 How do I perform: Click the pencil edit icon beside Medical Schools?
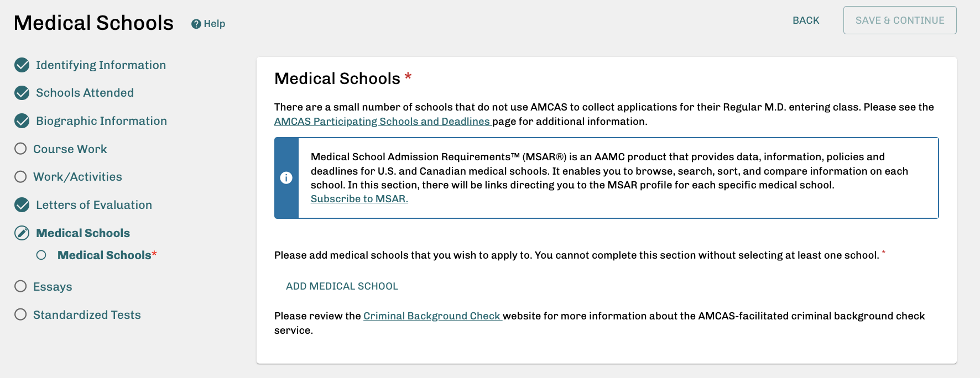pos(21,233)
